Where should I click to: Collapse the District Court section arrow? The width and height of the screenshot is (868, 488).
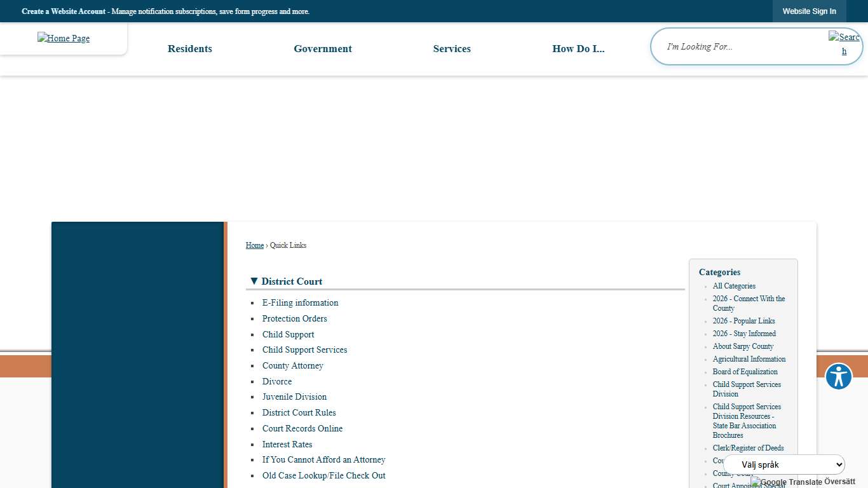coord(254,281)
